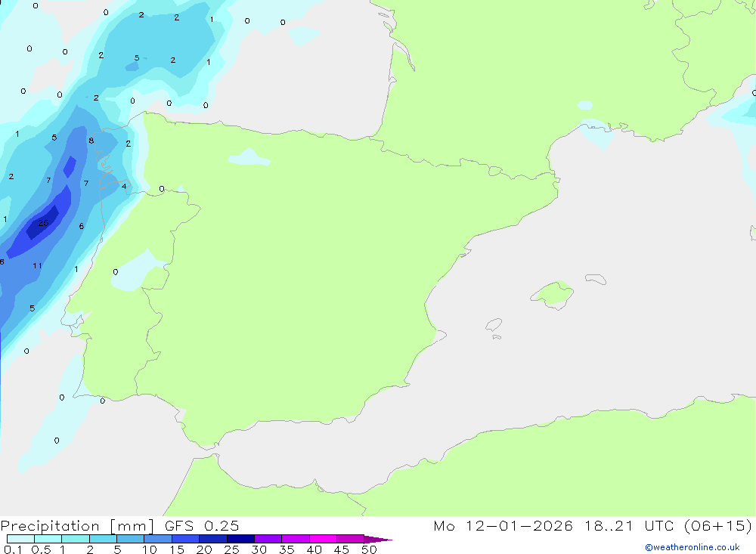
Task: Click the legend label '45'
Action: (x=342, y=549)
